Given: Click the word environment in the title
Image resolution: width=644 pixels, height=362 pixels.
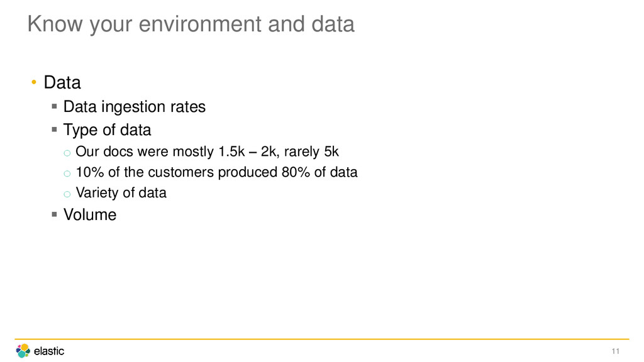Looking at the screenshot, I should coord(200,24).
